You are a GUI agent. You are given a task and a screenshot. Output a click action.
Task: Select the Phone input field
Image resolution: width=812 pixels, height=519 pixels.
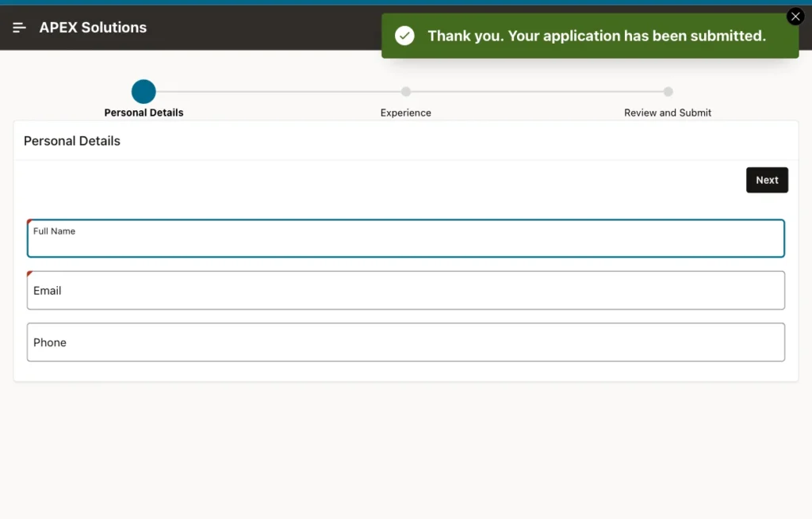[406, 342]
